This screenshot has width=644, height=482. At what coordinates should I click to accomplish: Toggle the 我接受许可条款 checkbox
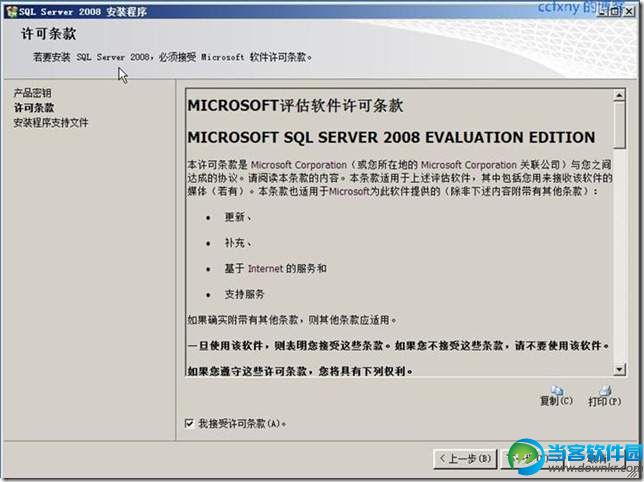[x=189, y=423]
